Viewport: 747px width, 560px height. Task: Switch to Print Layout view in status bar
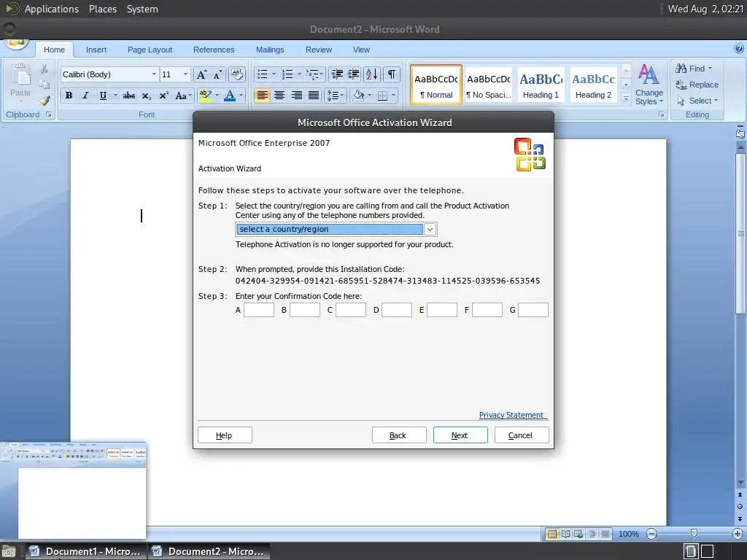552,534
